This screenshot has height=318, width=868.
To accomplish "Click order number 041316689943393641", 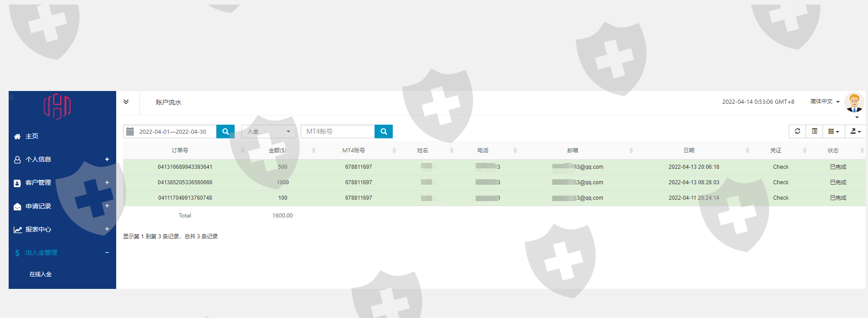I will point(185,167).
